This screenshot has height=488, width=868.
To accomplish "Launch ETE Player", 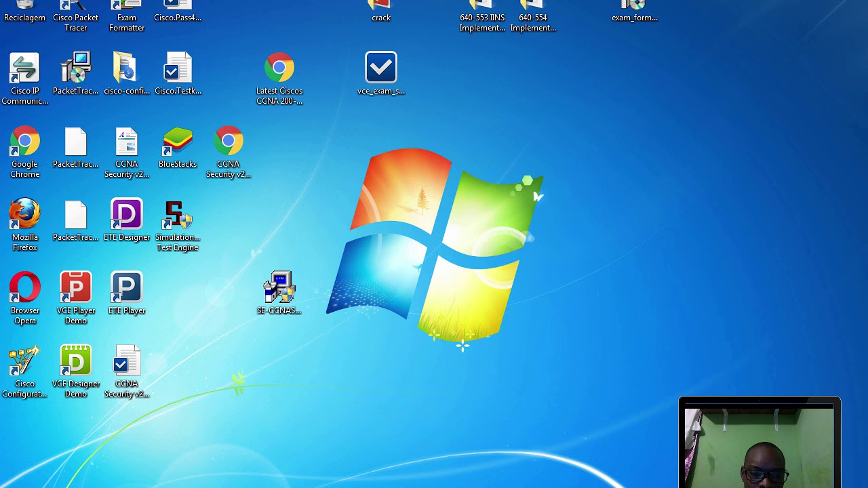I will (127, 293).
